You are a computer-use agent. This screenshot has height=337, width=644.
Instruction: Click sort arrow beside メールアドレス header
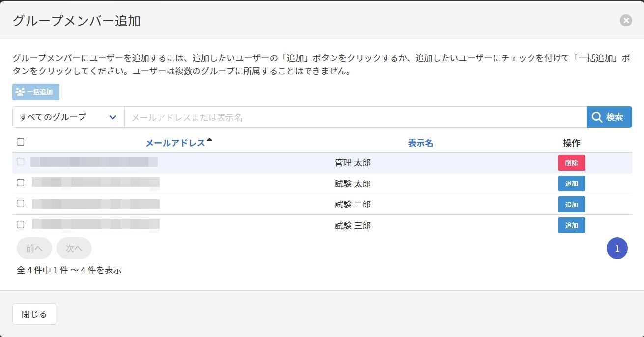pos(210,140)
